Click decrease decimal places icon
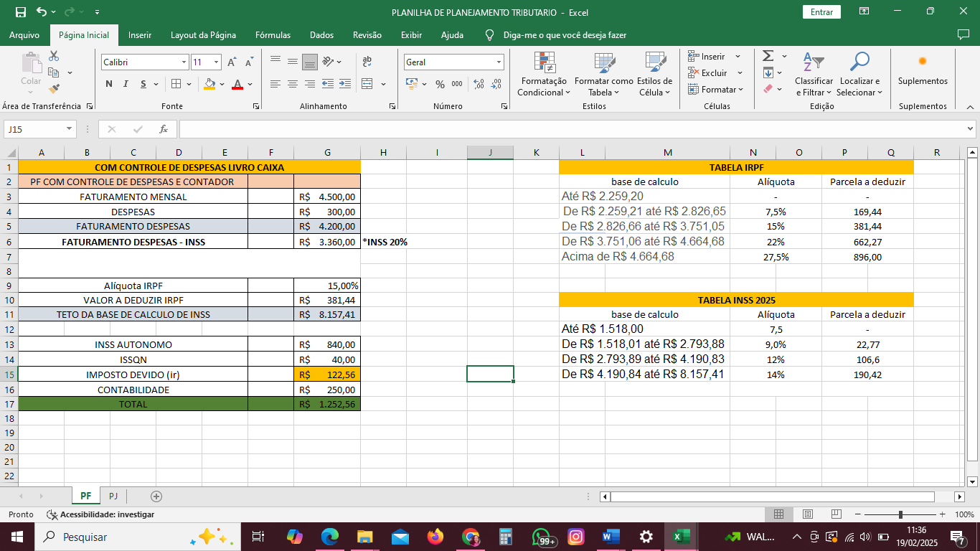The image size is (980, 551). 496,84
